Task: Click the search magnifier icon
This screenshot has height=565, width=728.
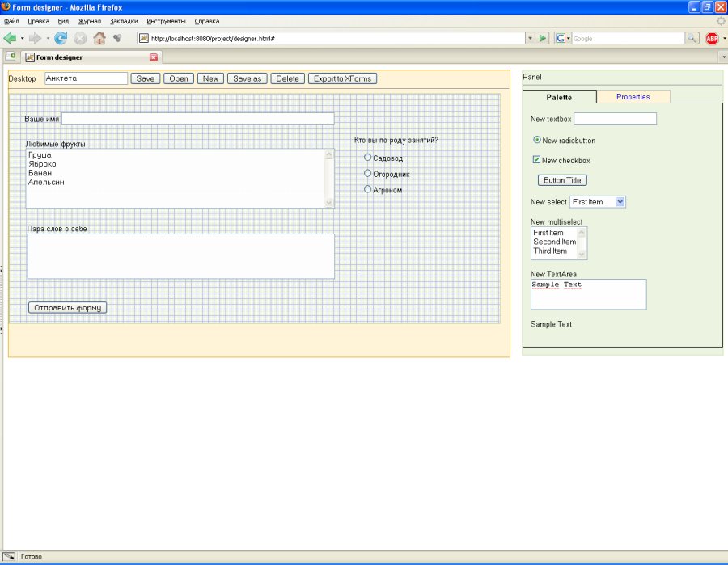Action: [692, 38]
